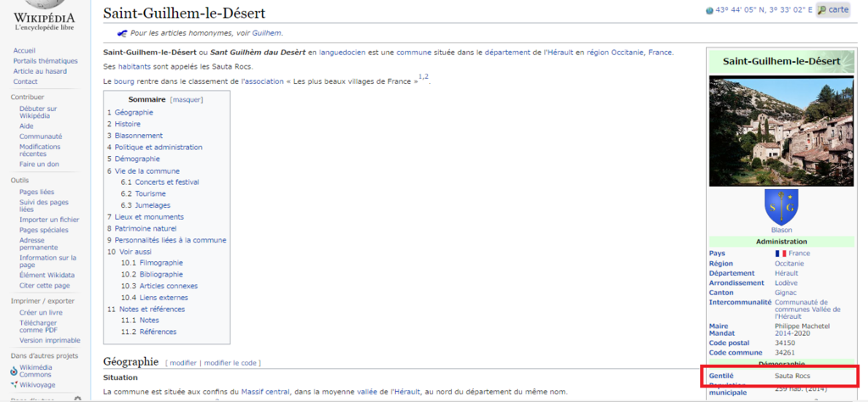Click the Wikipédia logo
Image resolution: width=868 pixels, height=402 pixels.
coord(44,17)
